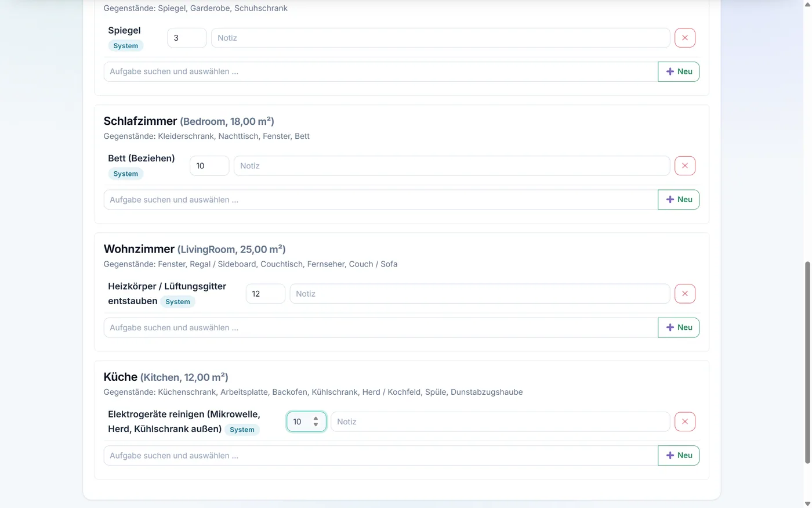Click the Notiz field for Bett (Beziehen)
This screenshot has height=508, width=812.
pos(452,165)
